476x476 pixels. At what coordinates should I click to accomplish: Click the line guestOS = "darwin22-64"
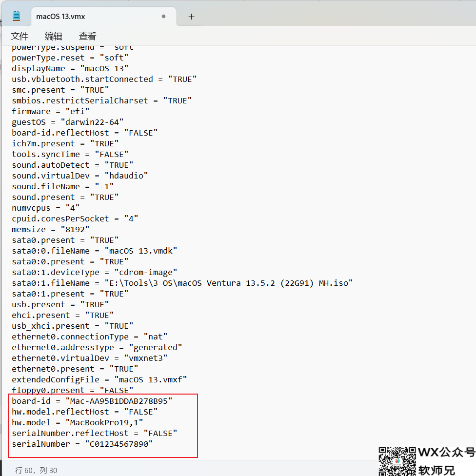[x=68, y=122]
